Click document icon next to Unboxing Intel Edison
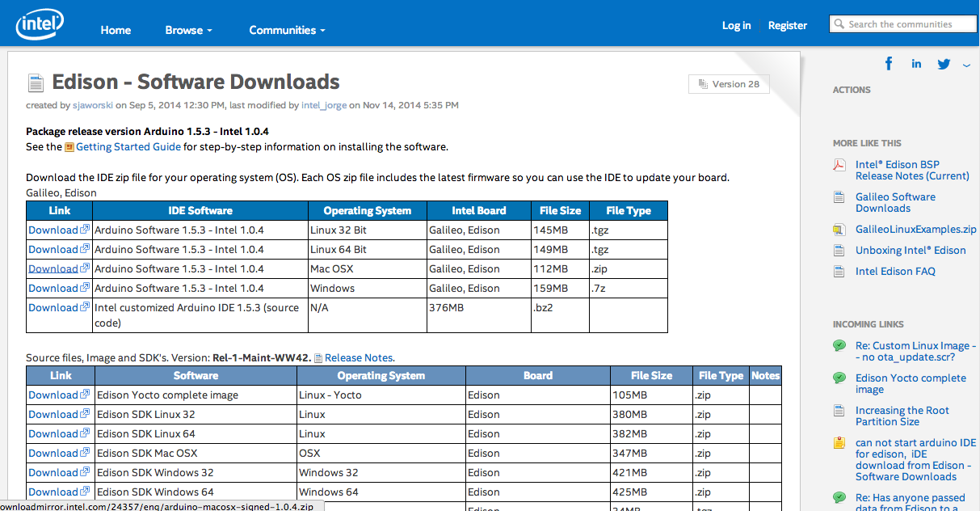 click(x=839, y=251)
